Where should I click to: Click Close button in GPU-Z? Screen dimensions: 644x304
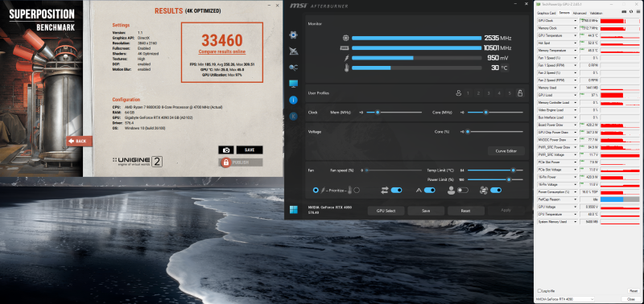tap(631, 299)
